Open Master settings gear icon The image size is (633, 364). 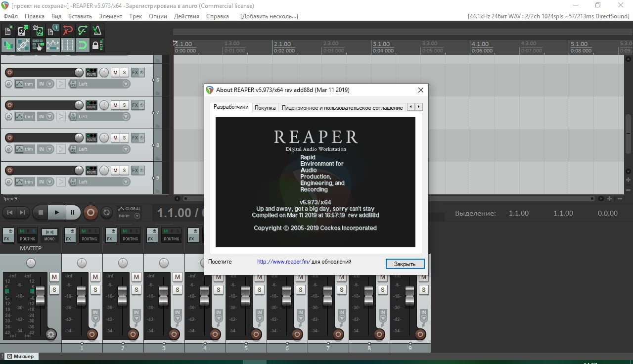point(51,334)
